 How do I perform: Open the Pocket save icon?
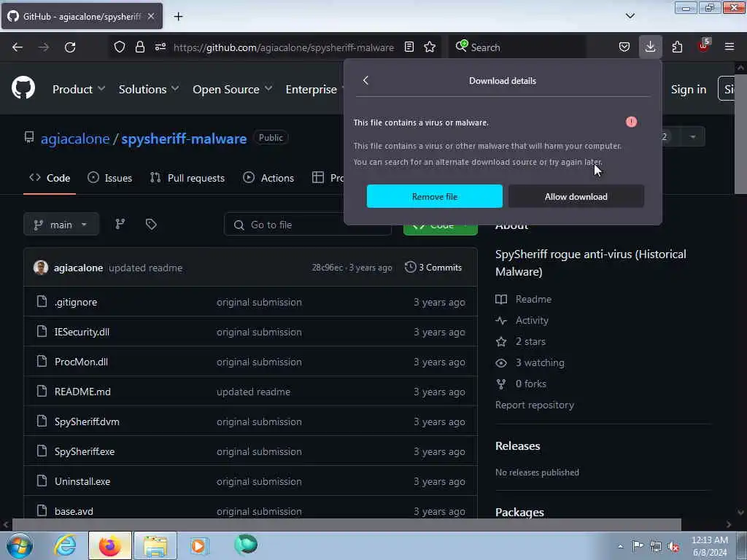[x=624, y=47]
